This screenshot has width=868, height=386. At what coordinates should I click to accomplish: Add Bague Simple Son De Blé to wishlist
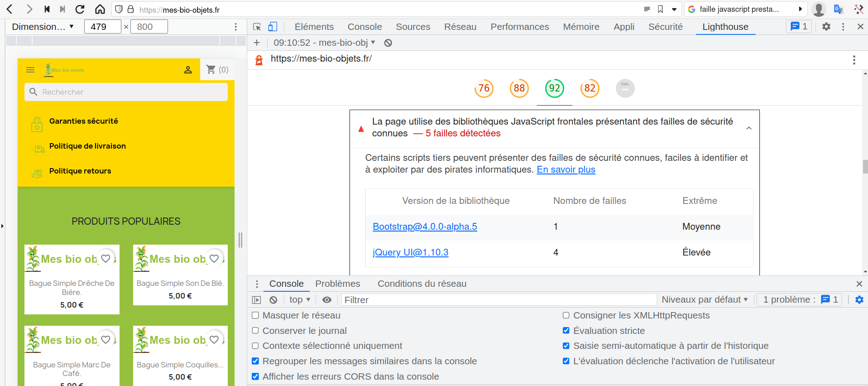tap(214, 258)
